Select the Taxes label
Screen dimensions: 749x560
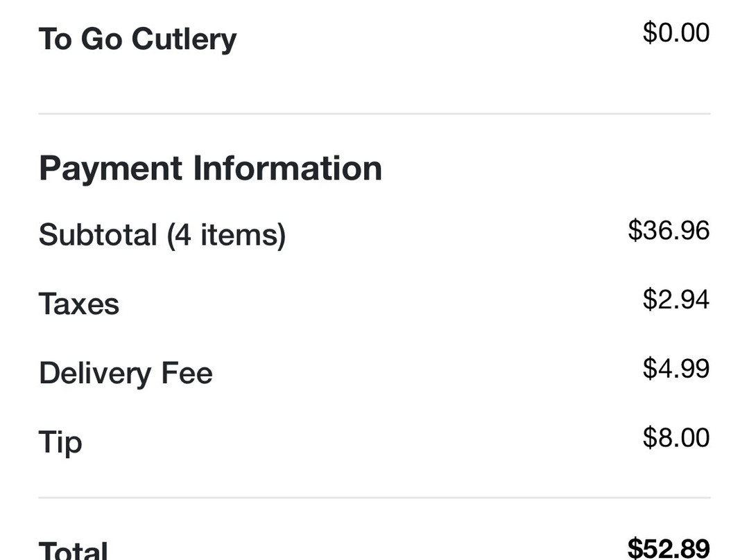click(79, 304)
